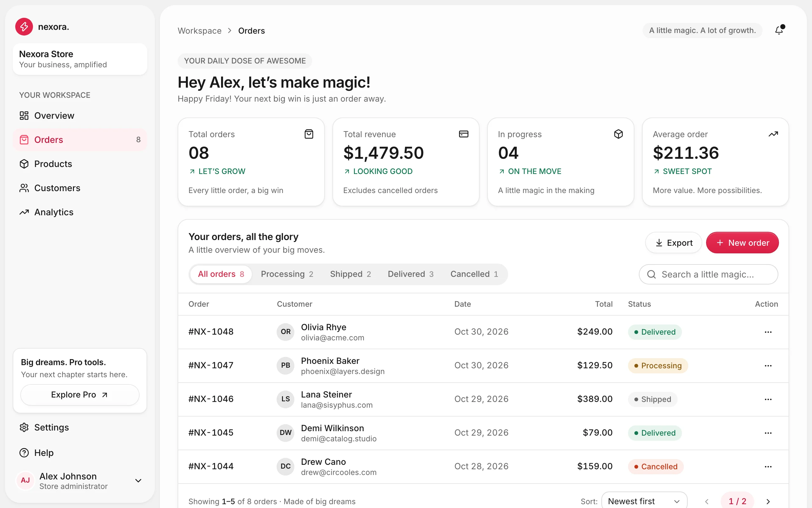Open actions menu for order #NX-1046
The width and height of the screenshot is (812, 508).
click(x=768, y=399)
